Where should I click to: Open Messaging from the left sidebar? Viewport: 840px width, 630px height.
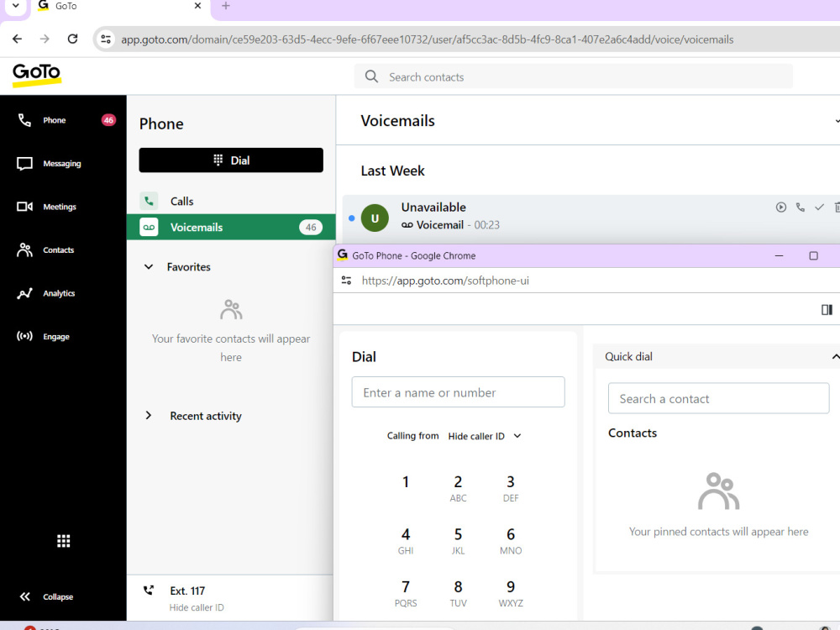[63, 164]
